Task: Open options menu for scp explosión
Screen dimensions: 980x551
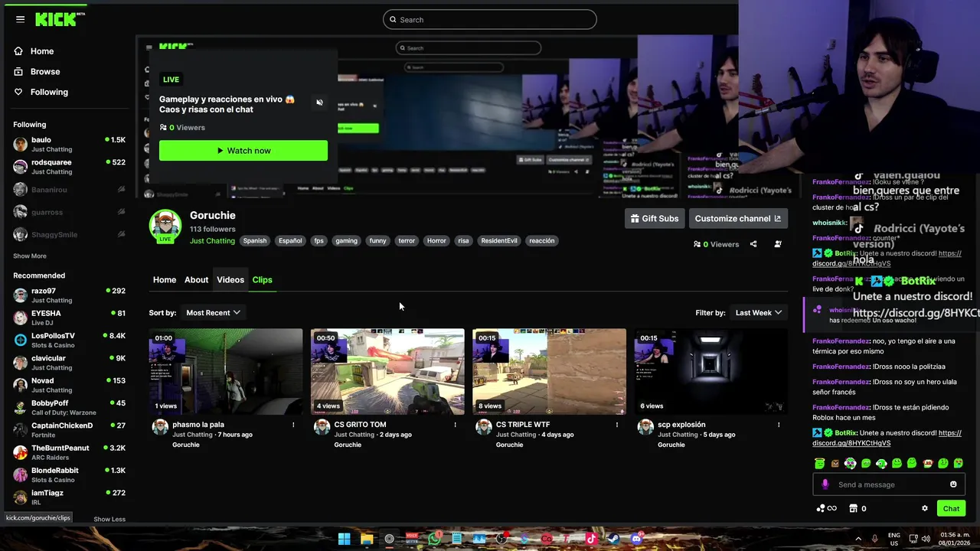Action: pyautogui.click(x=779, y=425)
